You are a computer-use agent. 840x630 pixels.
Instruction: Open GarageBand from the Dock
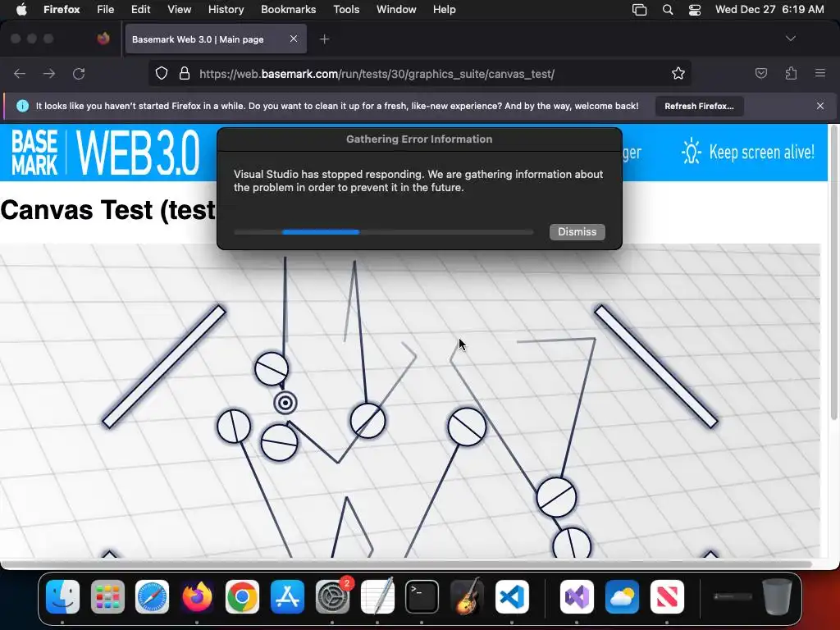(x=467, y=597)
